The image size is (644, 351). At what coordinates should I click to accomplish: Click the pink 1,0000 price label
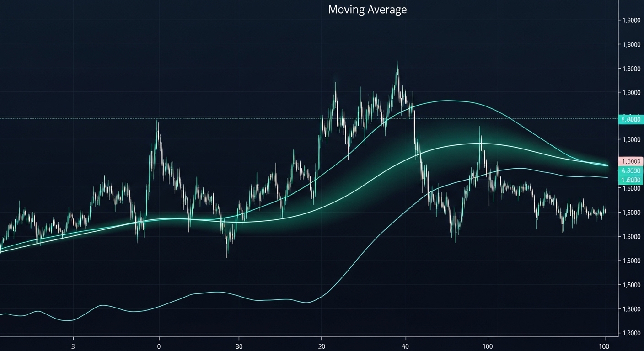click(x=631, y=161)
